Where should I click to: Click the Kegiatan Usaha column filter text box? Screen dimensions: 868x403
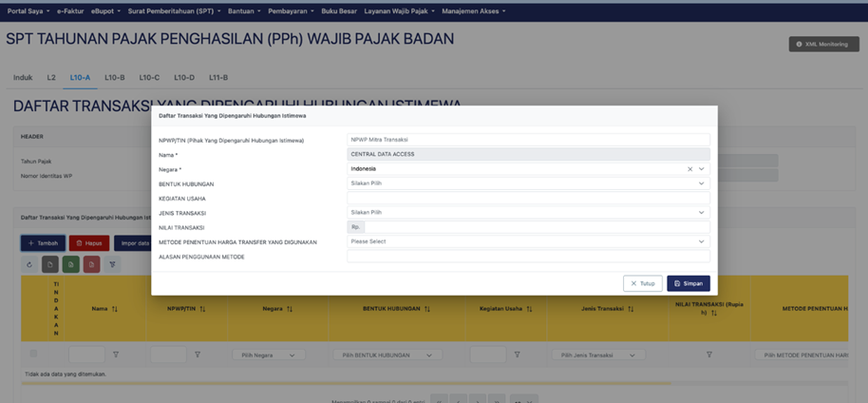488,355
